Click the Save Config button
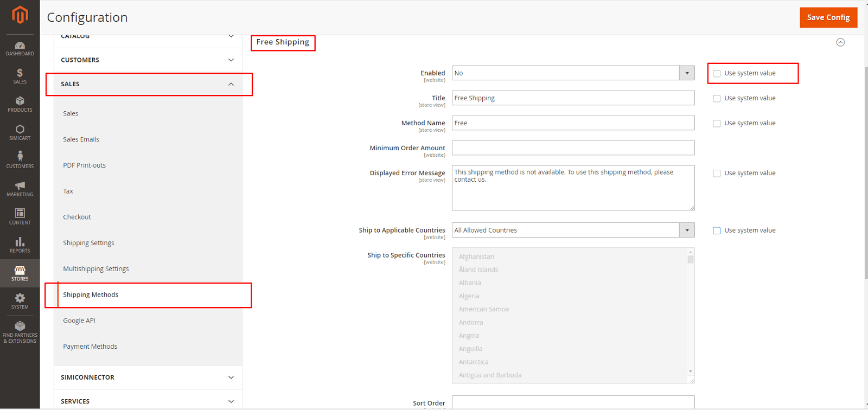The height and width of the screenshot is (410, 868). click(828, 17)
